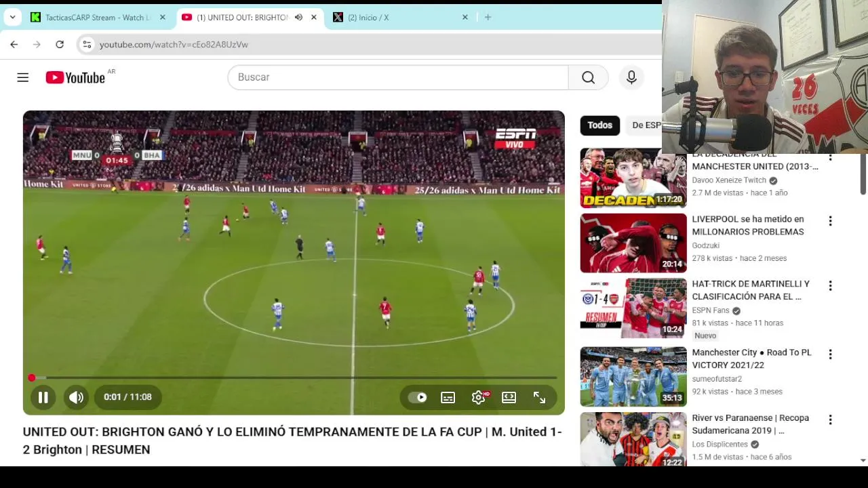The width and height of the screenshot is (868, 488).
Task: Open more options for River vs Paranaense video
Action: (830, 420)
